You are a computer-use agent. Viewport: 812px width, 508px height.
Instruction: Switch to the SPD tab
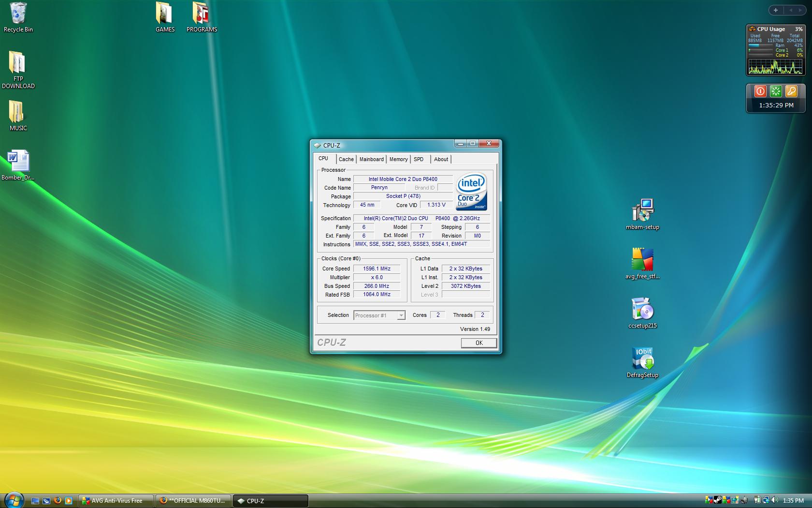coord(419,159)
